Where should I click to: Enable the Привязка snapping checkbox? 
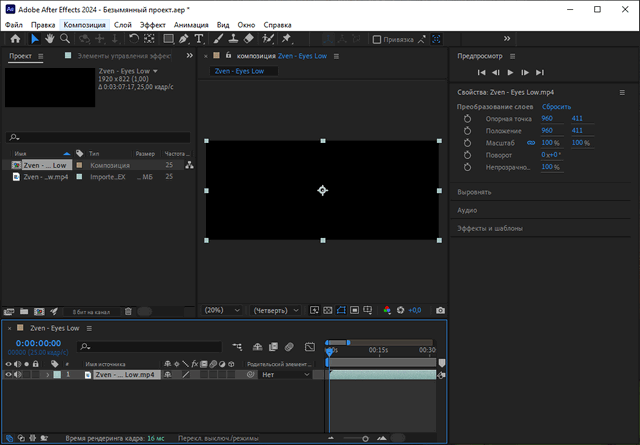tap(377, 40)
